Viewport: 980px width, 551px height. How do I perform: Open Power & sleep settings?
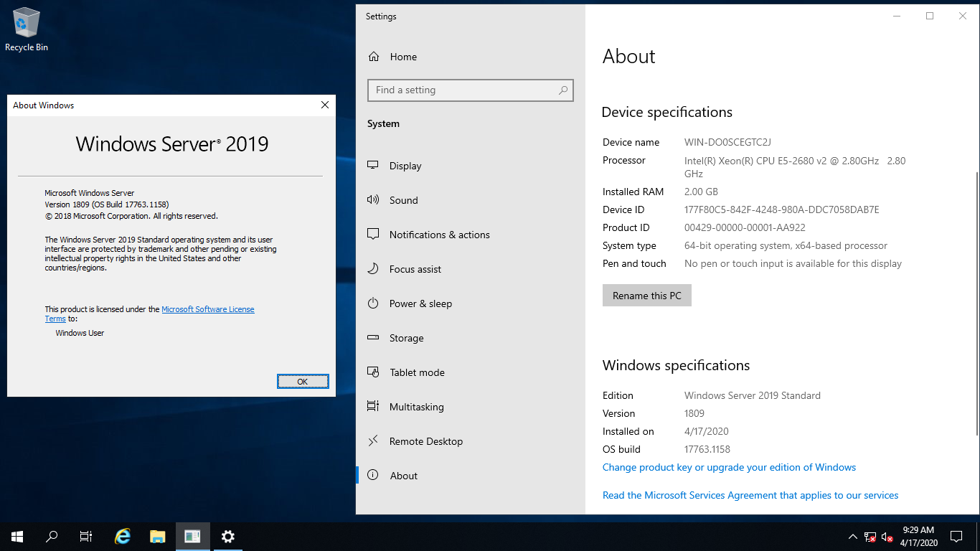point(471,303)
